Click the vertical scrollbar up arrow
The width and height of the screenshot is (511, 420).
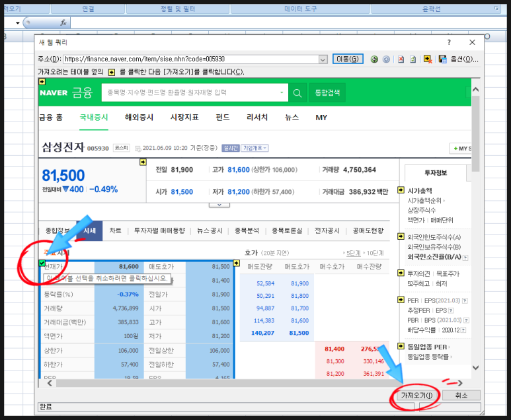click(476, 90)
